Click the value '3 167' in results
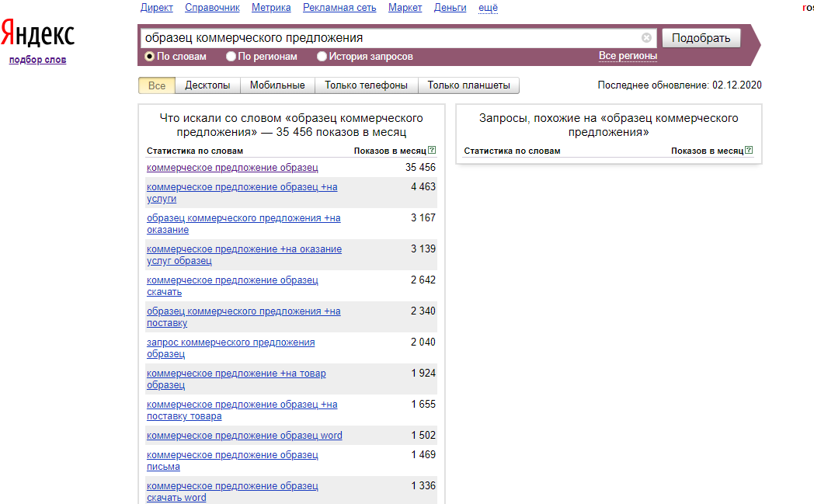 [423, 218]
